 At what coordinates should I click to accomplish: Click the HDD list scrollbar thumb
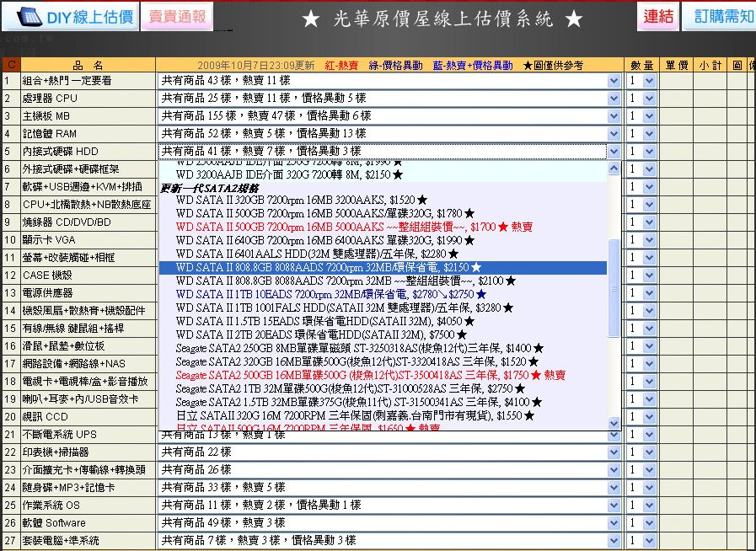[x=614, y=288]
